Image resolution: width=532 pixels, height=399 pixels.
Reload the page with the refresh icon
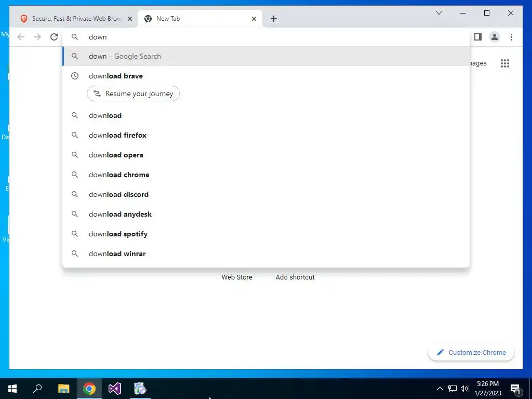[x=54, y=37]
